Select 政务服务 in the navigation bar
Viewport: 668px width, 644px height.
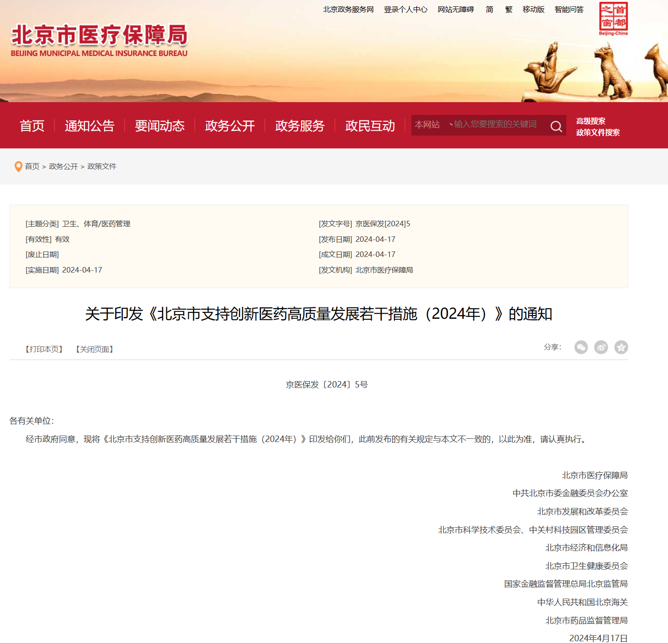[300, 126]
